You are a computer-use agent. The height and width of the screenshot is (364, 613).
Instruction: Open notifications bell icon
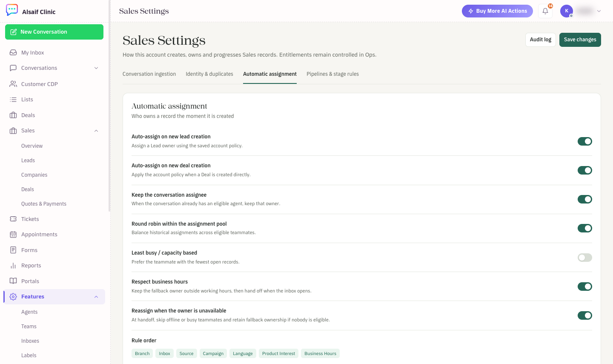[x=545, y=11]
